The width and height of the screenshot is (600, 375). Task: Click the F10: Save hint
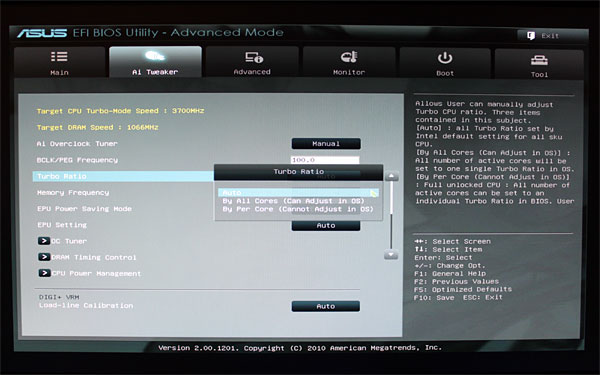[x=434, y=297]
